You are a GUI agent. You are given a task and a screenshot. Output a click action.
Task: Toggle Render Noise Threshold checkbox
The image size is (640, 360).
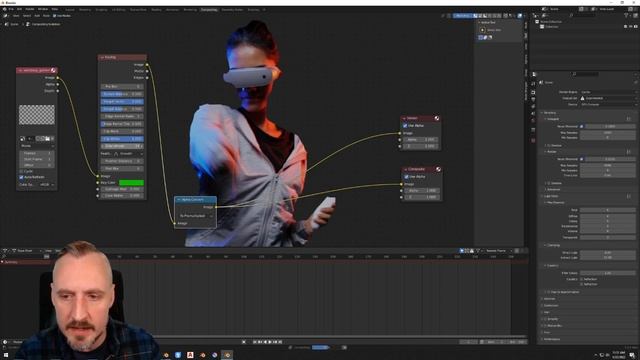582,159
